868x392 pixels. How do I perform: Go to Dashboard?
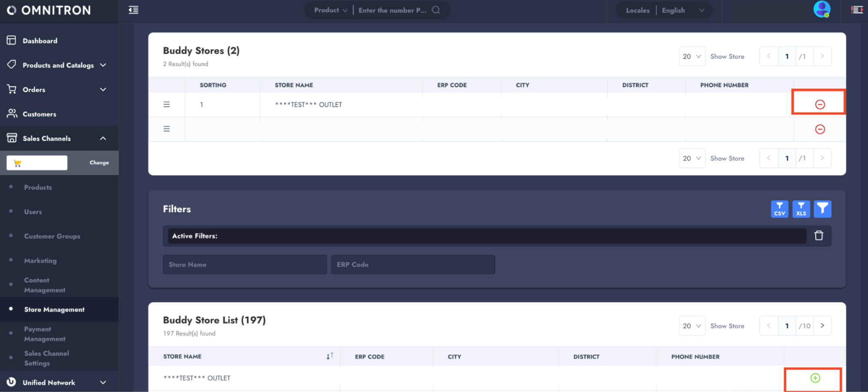(40, 41)
